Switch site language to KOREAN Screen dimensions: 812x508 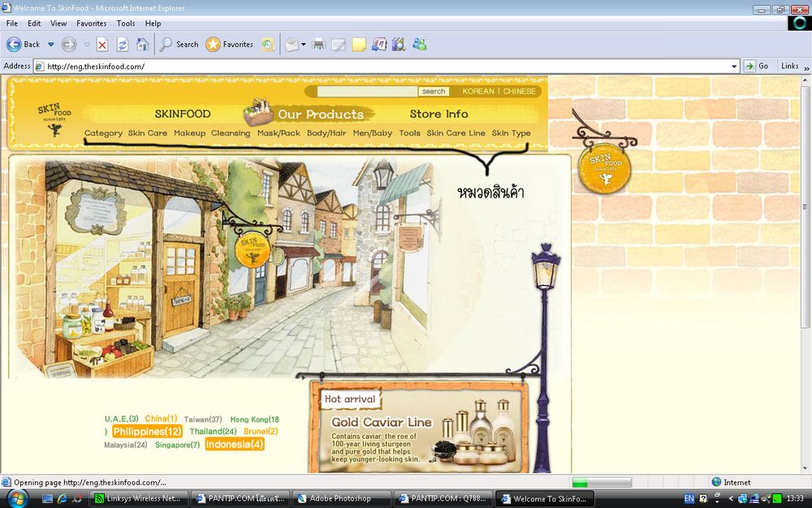(478, 91)
